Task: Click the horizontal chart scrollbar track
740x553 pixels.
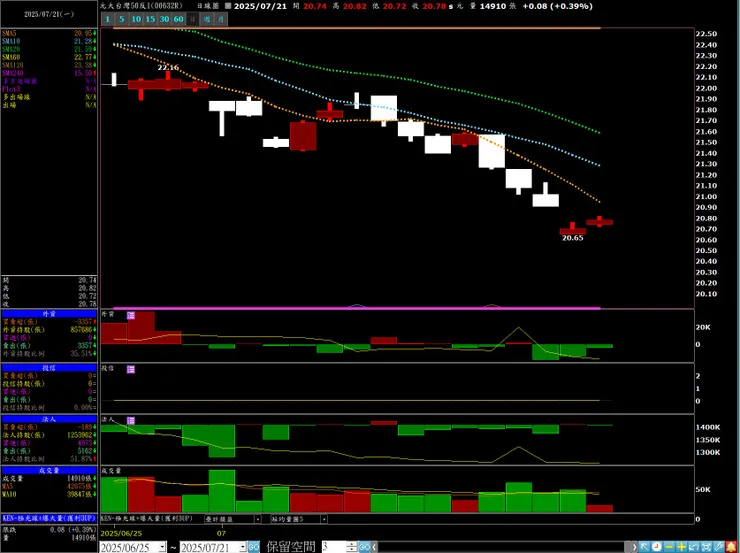Action: coord(505,547)
